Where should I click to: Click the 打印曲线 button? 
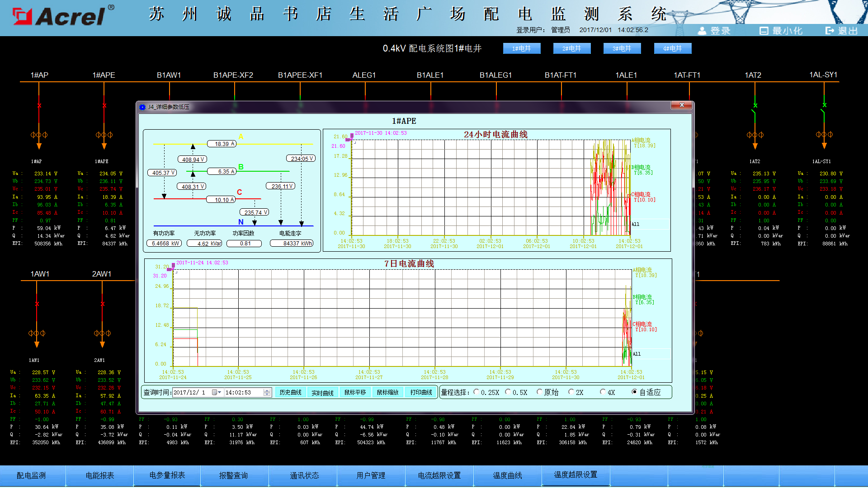421,393
